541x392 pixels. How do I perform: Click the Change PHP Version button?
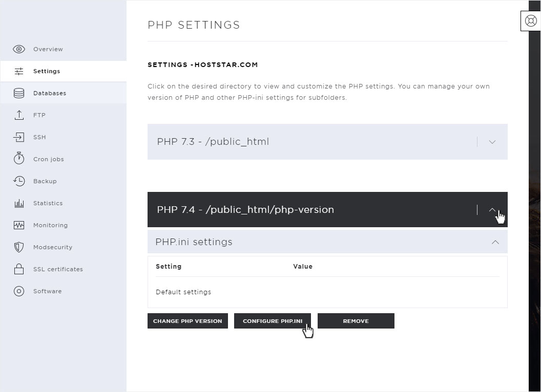point(188,321)
